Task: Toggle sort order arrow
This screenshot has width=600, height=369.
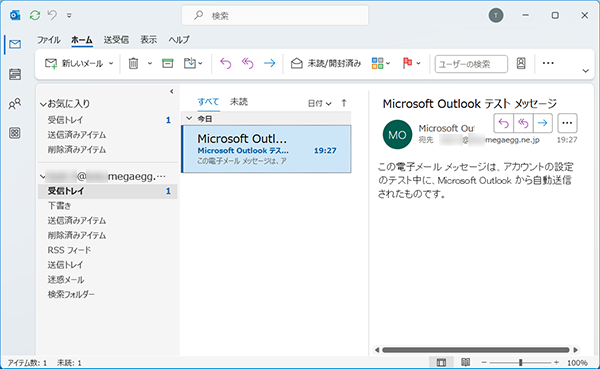Action: [344, 103]
